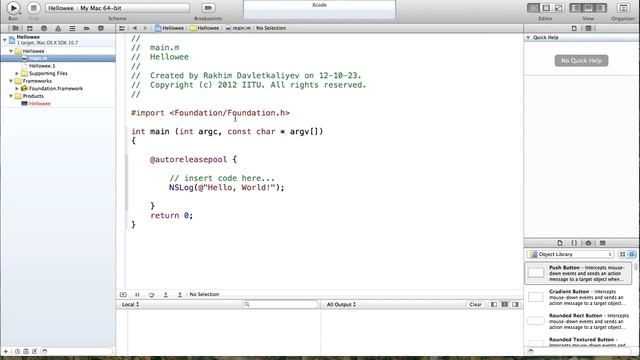Select the Assistant editor mode

click(x=546, y=8)
